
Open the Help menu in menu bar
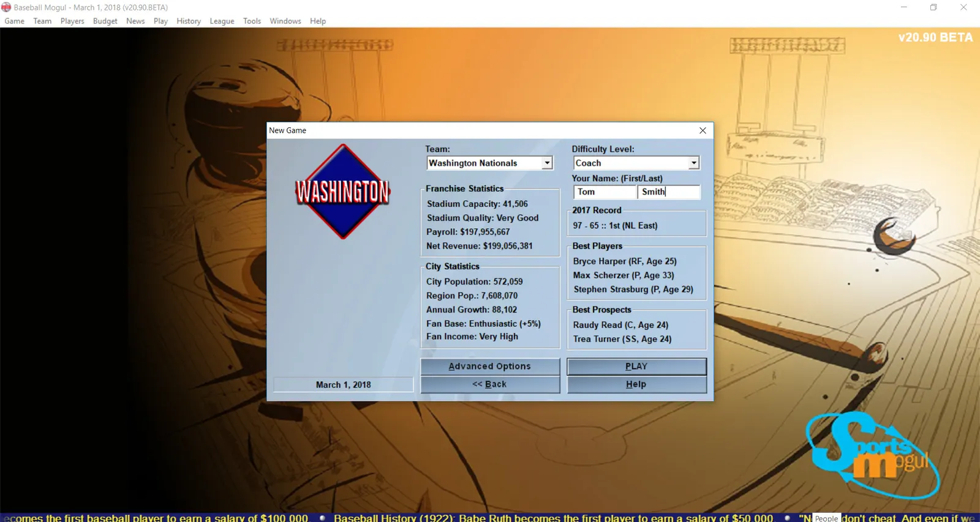[x=318, y=21]
